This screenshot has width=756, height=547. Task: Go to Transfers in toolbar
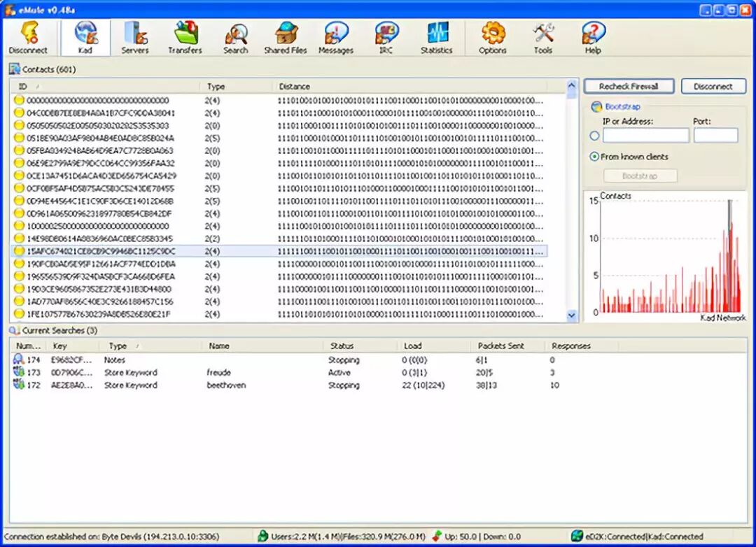[x=185, y=38]
